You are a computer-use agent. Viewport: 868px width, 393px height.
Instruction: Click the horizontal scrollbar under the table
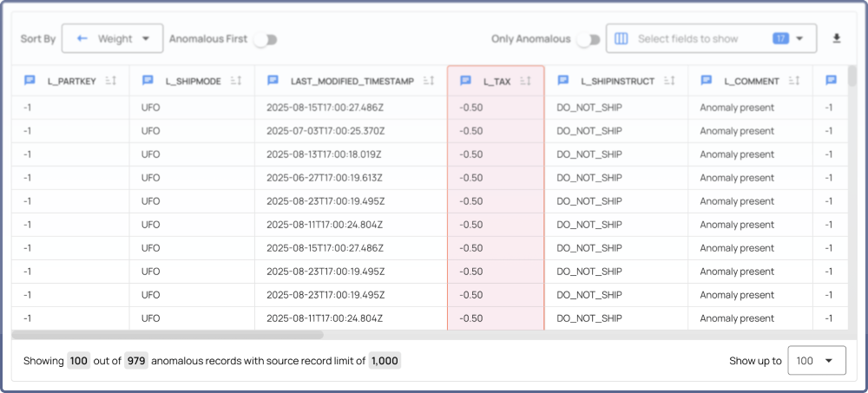click(168, 335)
